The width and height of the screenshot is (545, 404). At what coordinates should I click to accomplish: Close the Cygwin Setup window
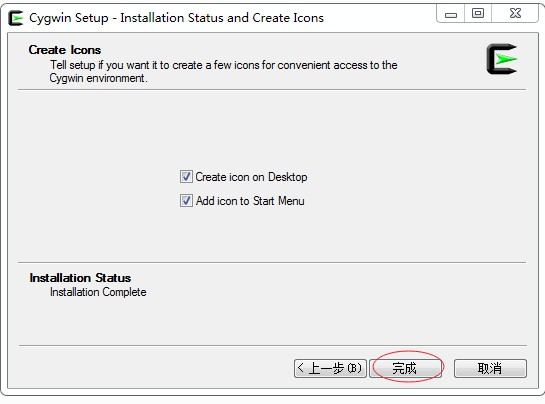(x=515, y=14)
